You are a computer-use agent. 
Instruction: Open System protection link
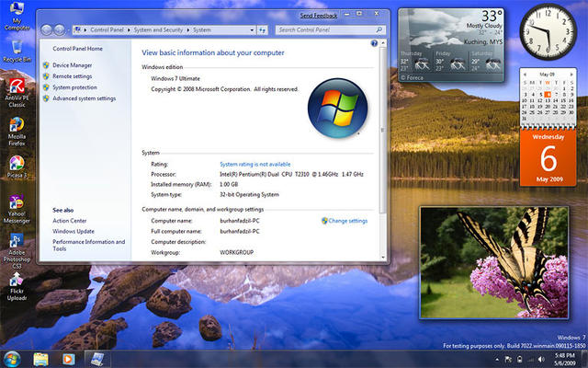74,87
